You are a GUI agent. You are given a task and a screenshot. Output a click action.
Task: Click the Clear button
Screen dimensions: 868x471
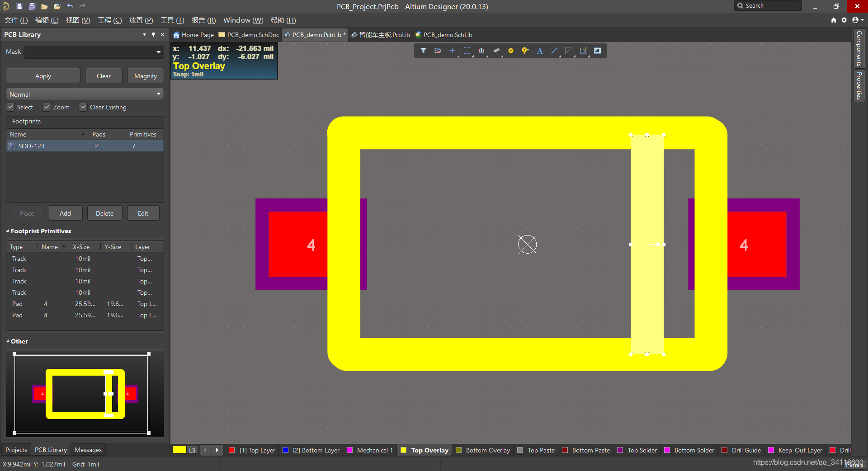point(104,76)
